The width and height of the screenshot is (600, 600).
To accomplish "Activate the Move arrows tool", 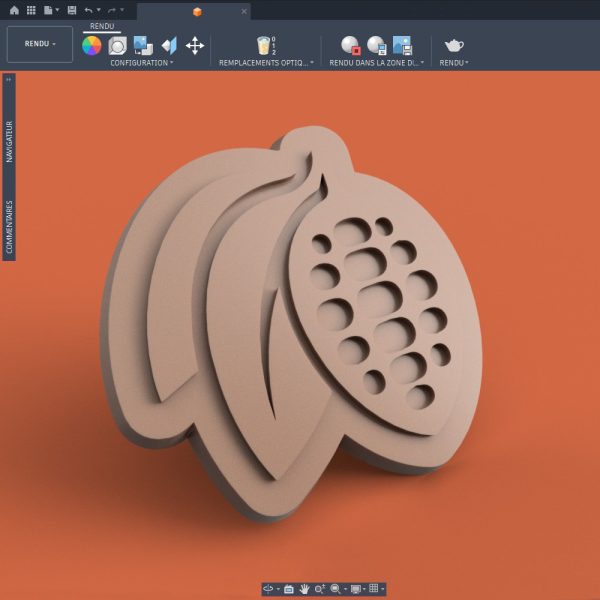I will (x=195, y=46).
